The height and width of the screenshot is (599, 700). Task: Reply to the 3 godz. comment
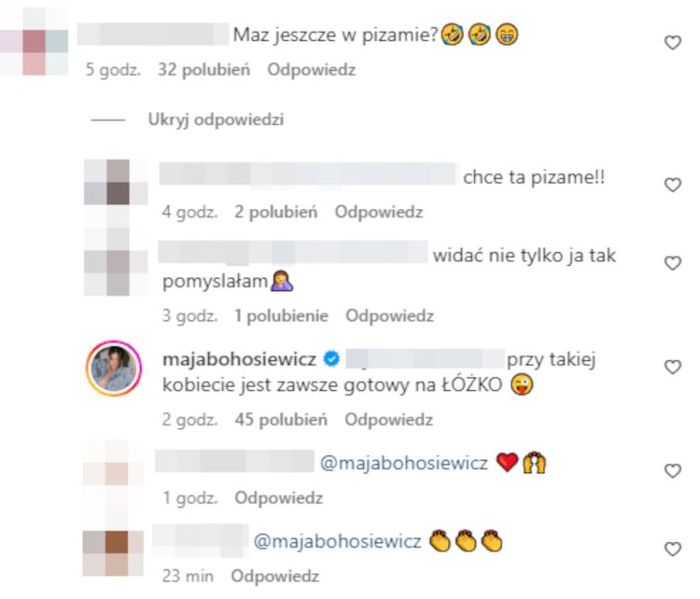pos(389,316)
